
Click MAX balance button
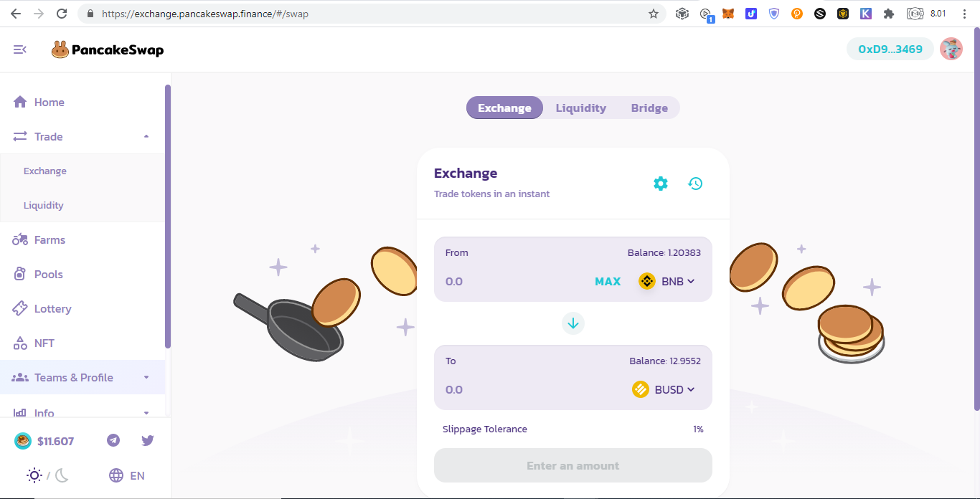point(608,282)
